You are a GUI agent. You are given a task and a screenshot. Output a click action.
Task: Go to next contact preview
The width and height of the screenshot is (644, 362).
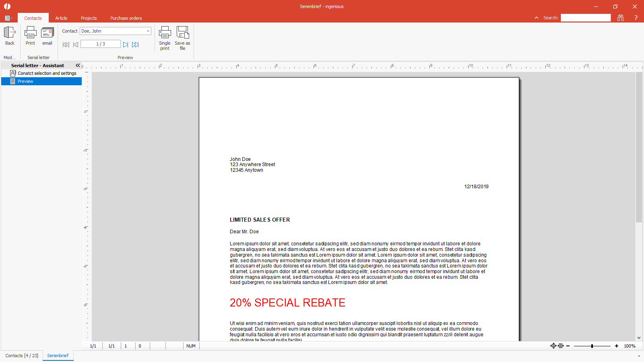pyautogui.click(x=126, y=45)
